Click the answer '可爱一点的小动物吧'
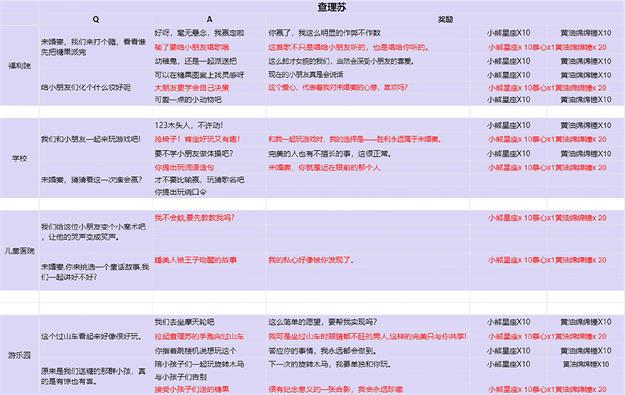 188,100
